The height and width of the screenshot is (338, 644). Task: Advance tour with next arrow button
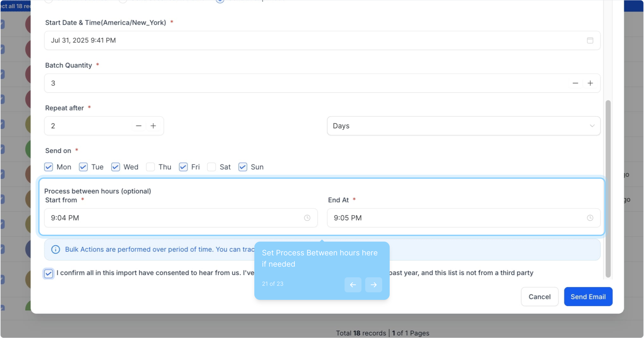373,285
